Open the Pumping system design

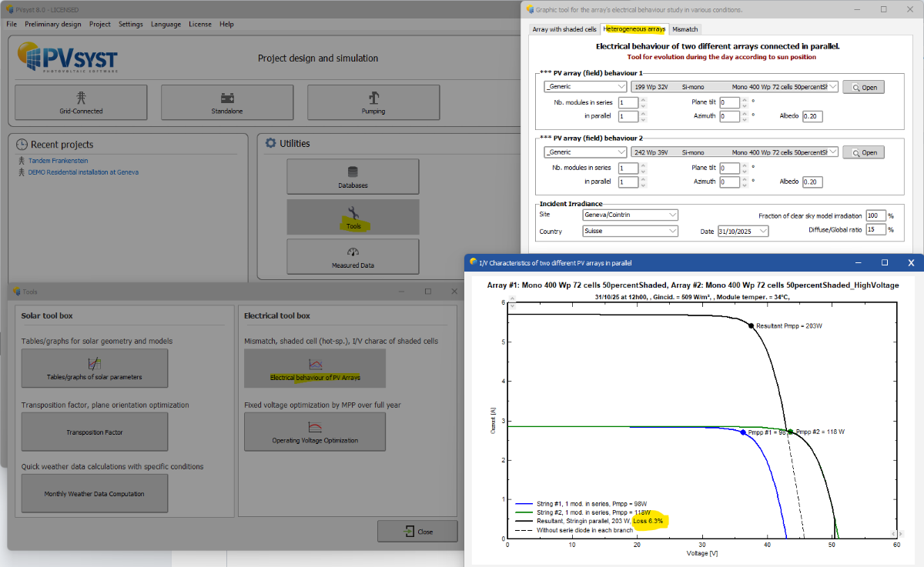click(x=373, y=102)
